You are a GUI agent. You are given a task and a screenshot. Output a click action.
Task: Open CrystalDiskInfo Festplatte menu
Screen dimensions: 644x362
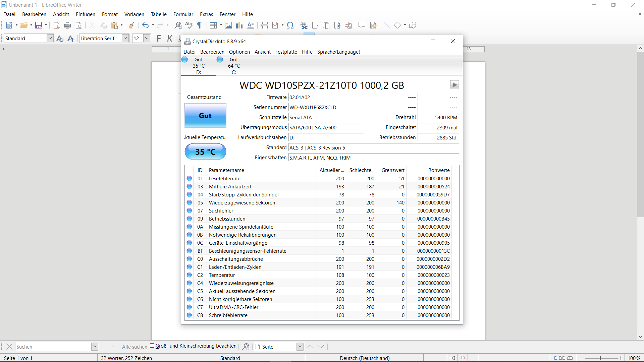point(286,52)
